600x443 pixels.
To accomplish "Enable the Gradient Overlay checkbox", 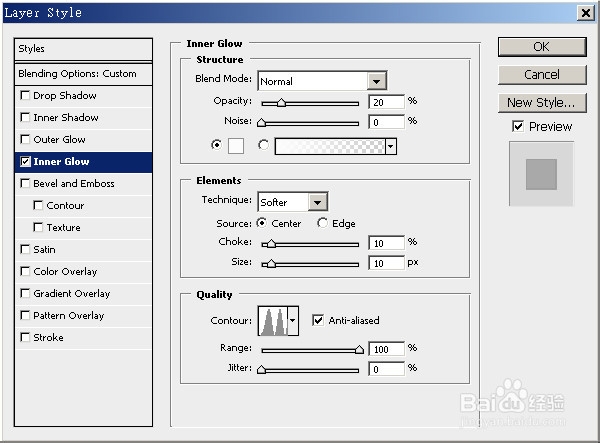I will [x=25, y=293].
